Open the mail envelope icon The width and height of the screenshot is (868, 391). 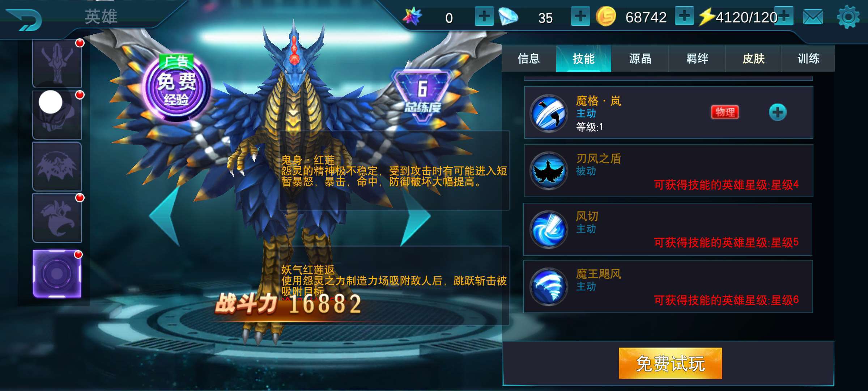(813, 17)
